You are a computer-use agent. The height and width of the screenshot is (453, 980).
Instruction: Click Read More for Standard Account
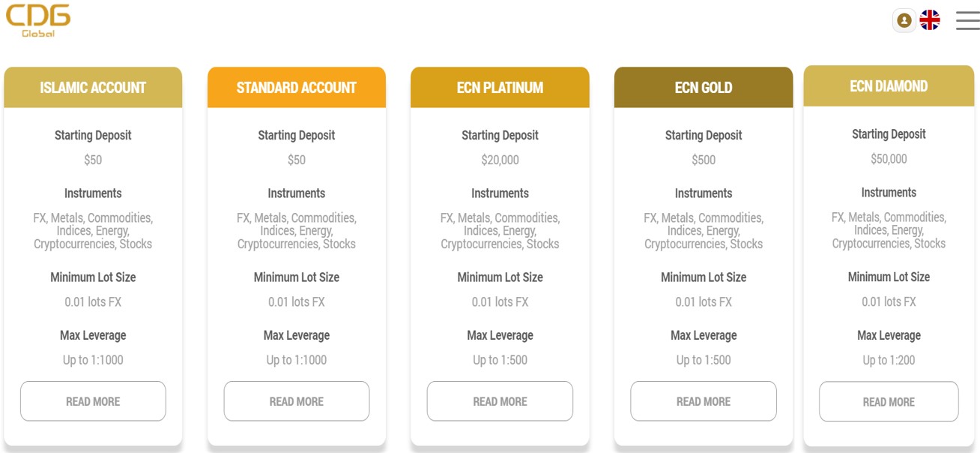pos(297,401)
